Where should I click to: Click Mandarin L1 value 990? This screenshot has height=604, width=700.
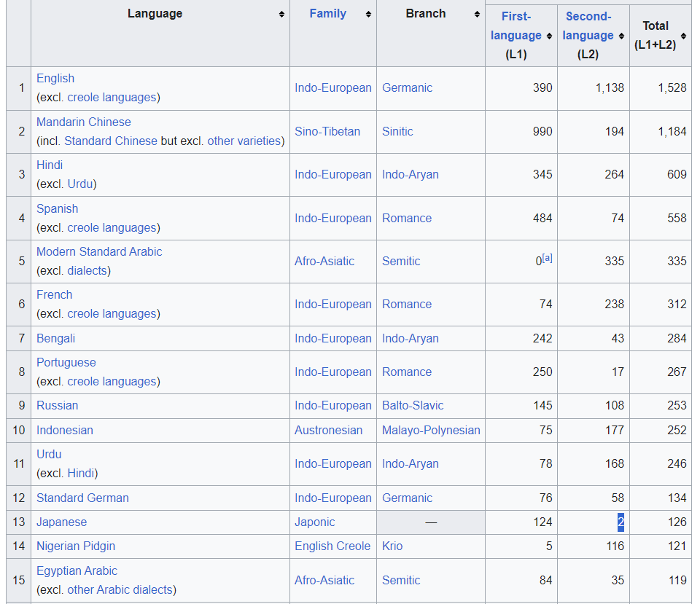click(542, 132)
